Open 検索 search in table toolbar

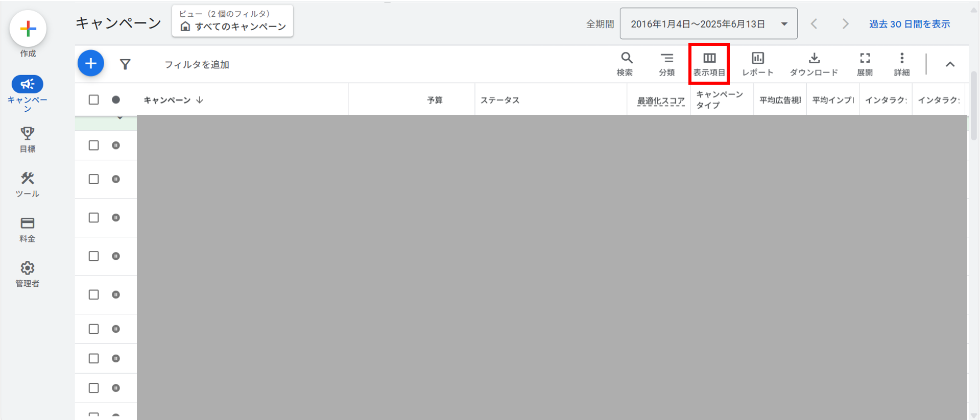coord(625,64)
